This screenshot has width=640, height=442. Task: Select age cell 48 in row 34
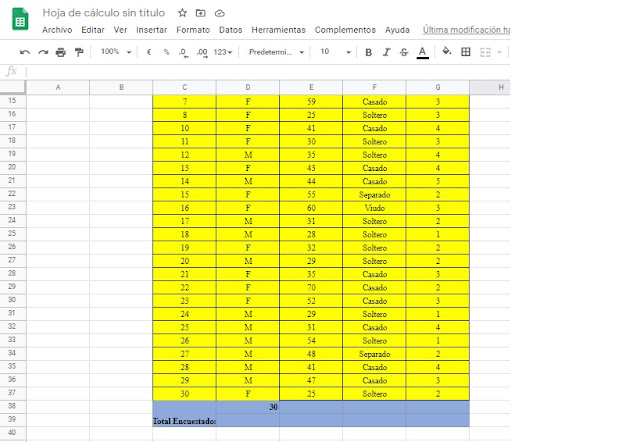(311, 354)
